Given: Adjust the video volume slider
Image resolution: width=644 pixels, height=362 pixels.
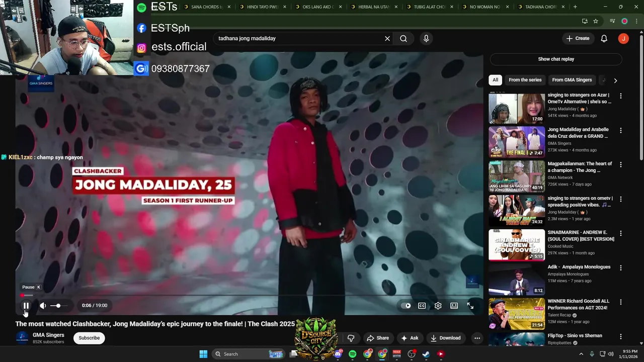Looking at the screenshot, I should (x=58, y=306).
